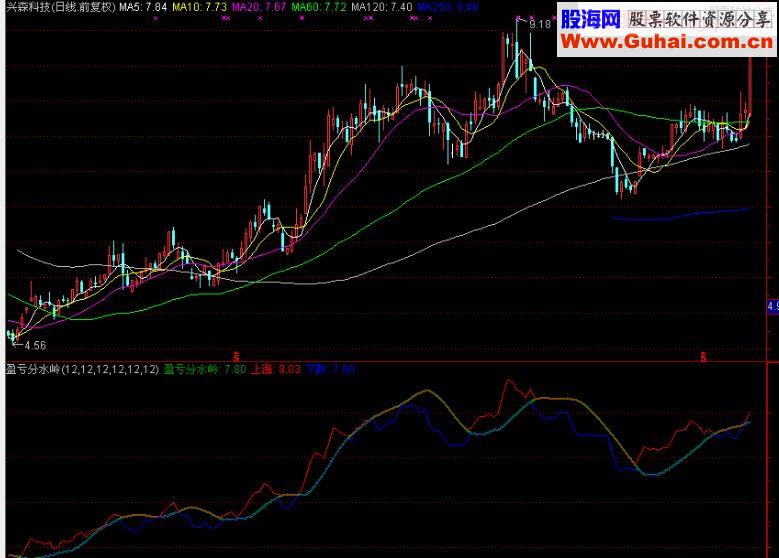Click the 9.18 high price label
The width and height of the screenshot is (779, 558).
pos(540,24)
